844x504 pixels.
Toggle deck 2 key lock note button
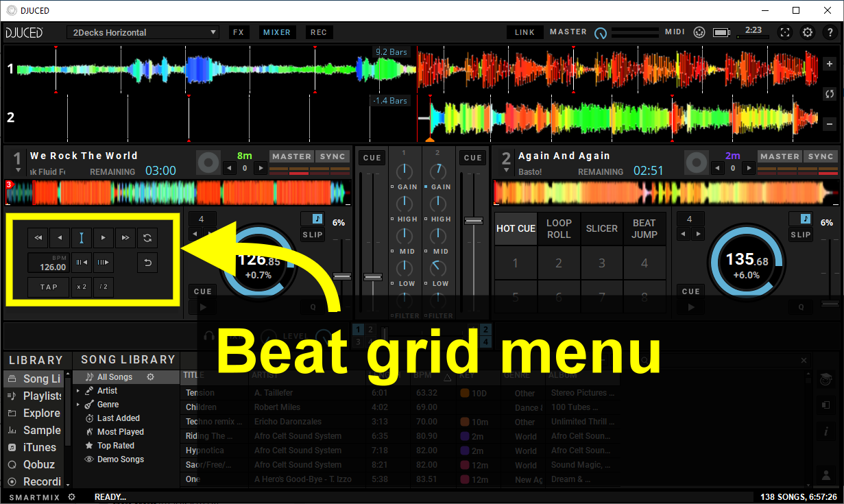coord(805,219)
